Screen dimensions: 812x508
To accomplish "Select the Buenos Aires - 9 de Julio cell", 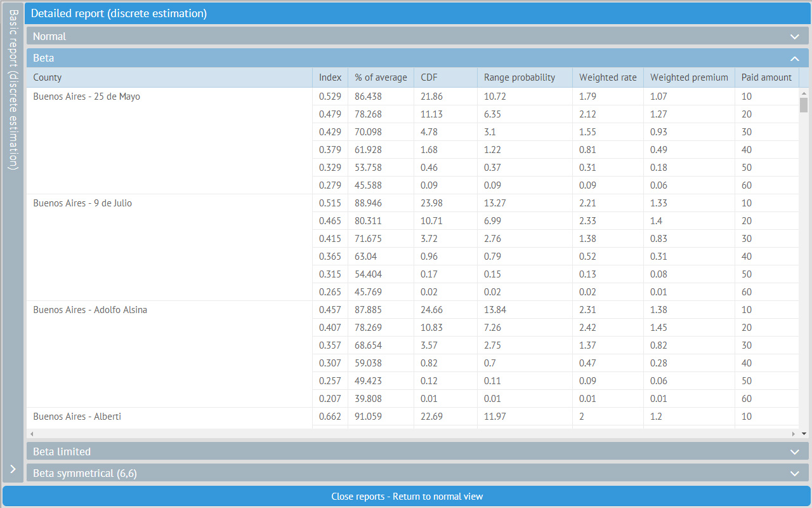I will [x=169, y=248].
